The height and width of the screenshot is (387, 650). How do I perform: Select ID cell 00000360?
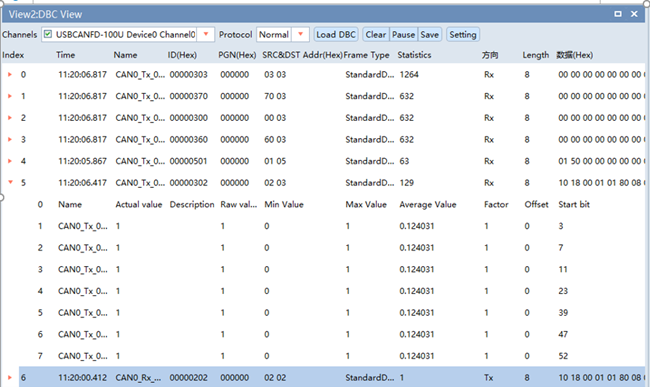189,139
